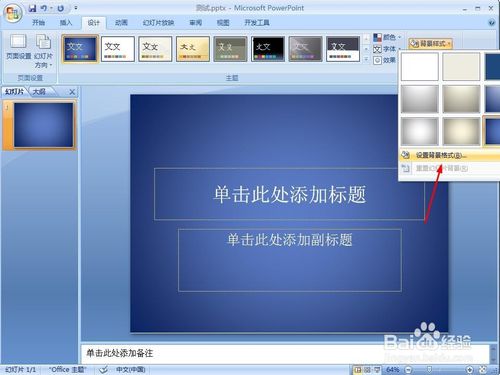The width and height of the screenshot is (500, 375).
Task: Click the 单击此处添加标题 title placeholder
Action: pos(289,194)
